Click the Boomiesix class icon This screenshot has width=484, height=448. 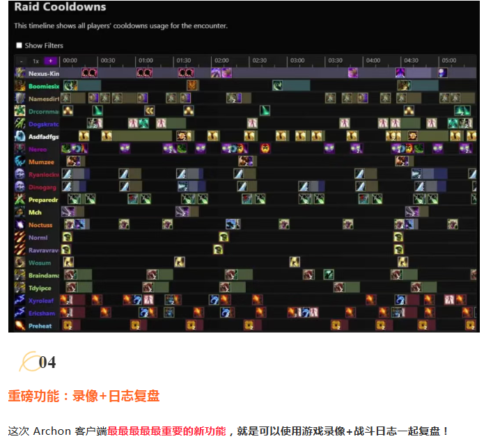point(21,86)
